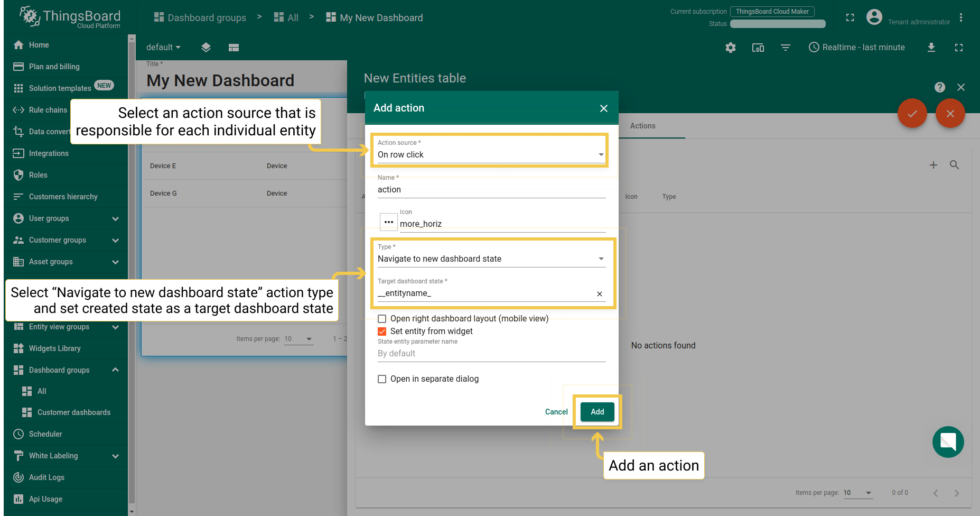
Task: Open Realtime - last minute time window
Action: click(857, 47)
